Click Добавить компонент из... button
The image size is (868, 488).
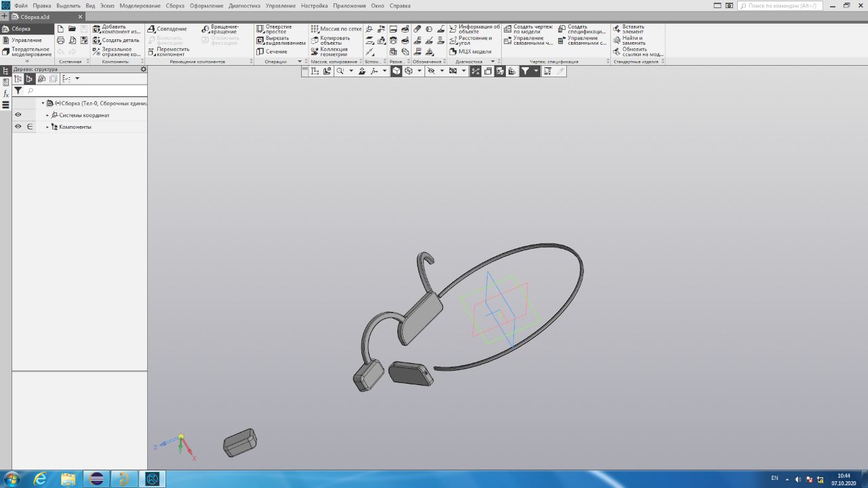coord(117,29)
